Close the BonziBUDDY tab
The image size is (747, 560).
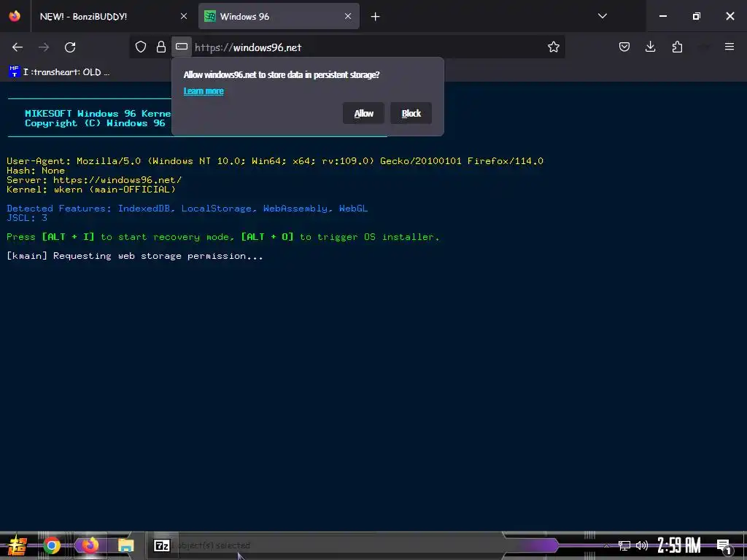point(183,16)
